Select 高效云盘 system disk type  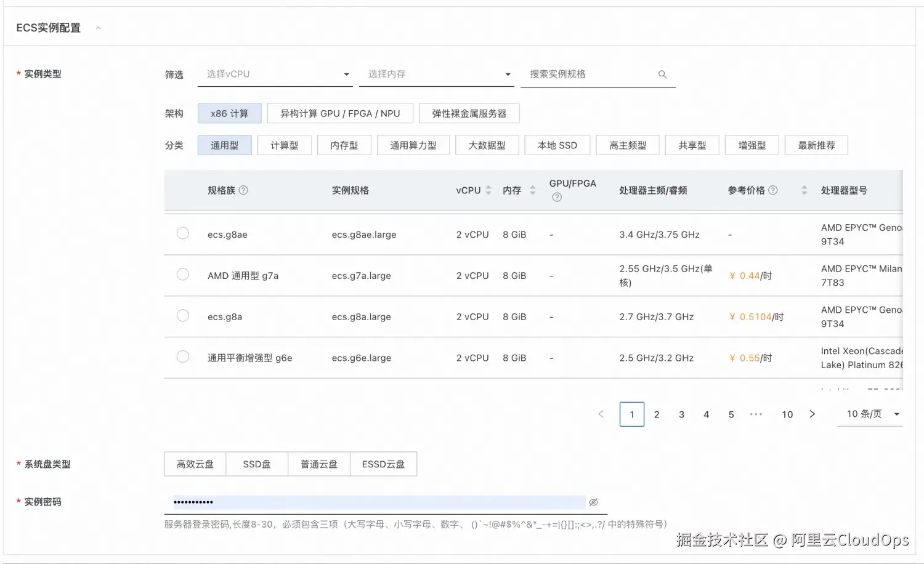point(195,464)
